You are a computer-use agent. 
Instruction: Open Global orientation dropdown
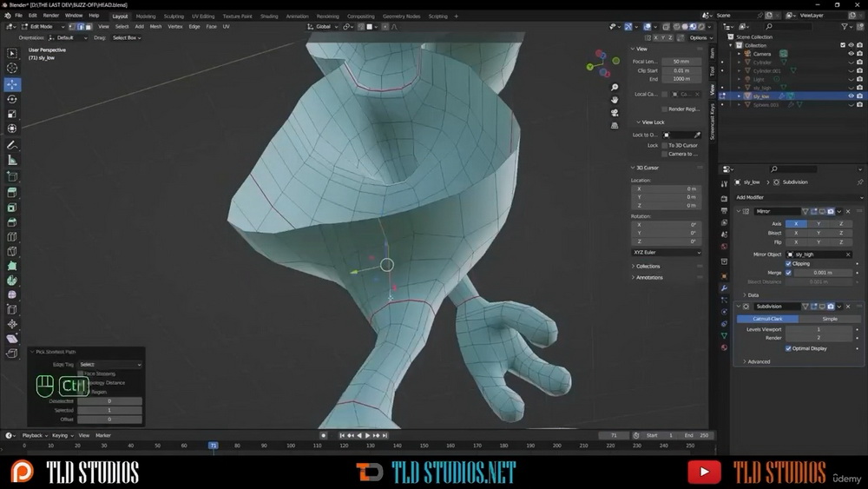(323, 27)
